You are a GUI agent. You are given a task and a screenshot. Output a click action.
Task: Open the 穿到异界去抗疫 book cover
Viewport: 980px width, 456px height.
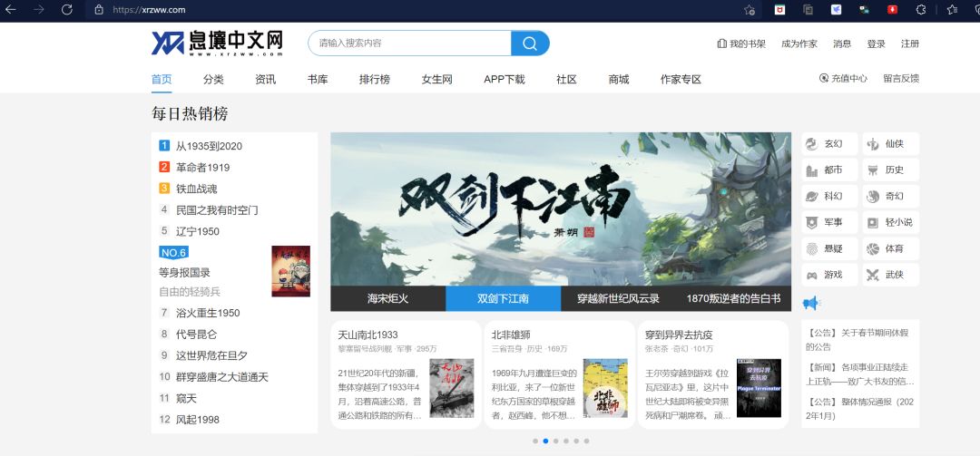click(759, 388)
